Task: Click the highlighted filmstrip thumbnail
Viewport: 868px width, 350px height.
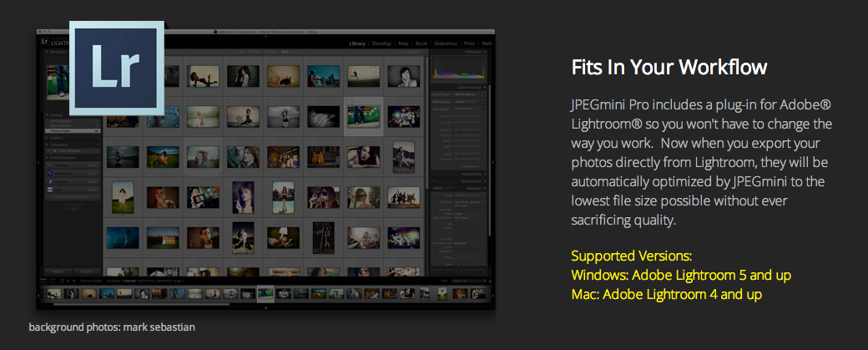Action: (x=265, y=293)
